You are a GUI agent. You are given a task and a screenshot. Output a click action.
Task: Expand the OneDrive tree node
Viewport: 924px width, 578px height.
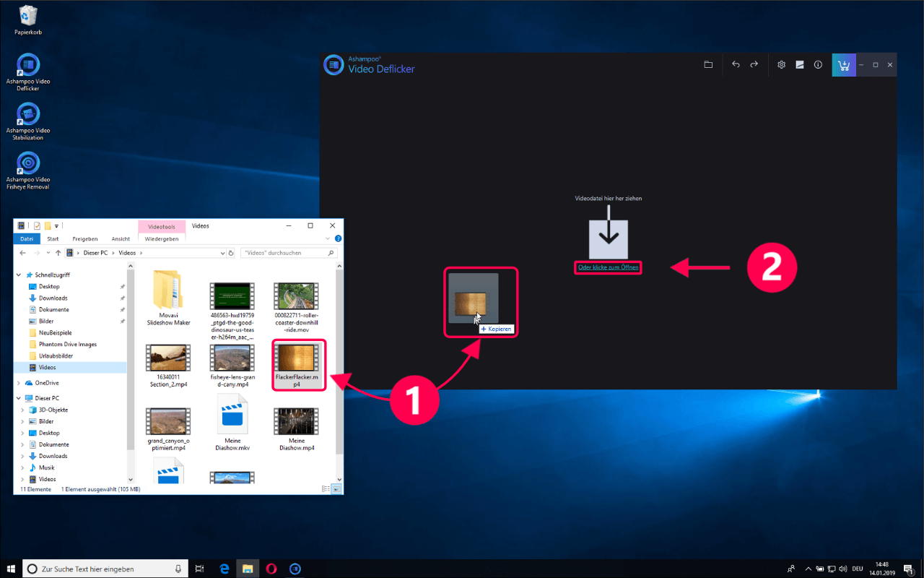pyautogui.click(x=19, y=383)
